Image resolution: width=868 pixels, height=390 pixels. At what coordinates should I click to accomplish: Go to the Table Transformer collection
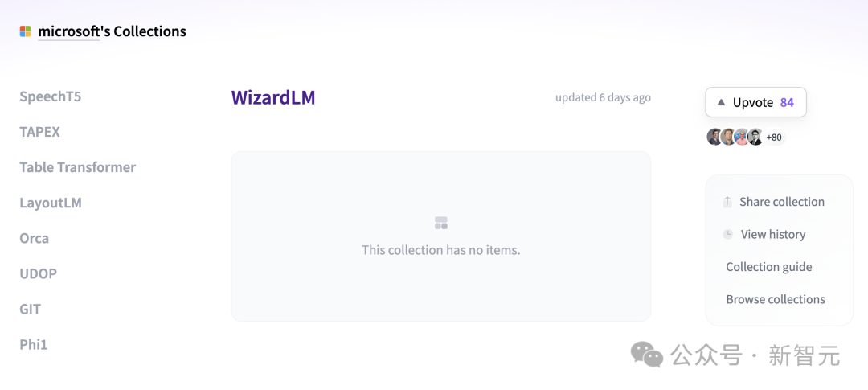(x=77, y=167)
